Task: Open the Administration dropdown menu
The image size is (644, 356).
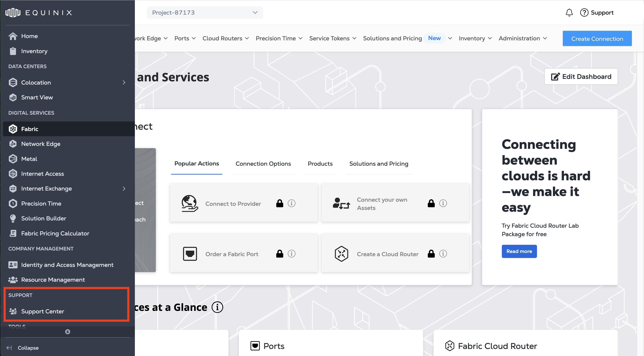Action: coord(523,38)
